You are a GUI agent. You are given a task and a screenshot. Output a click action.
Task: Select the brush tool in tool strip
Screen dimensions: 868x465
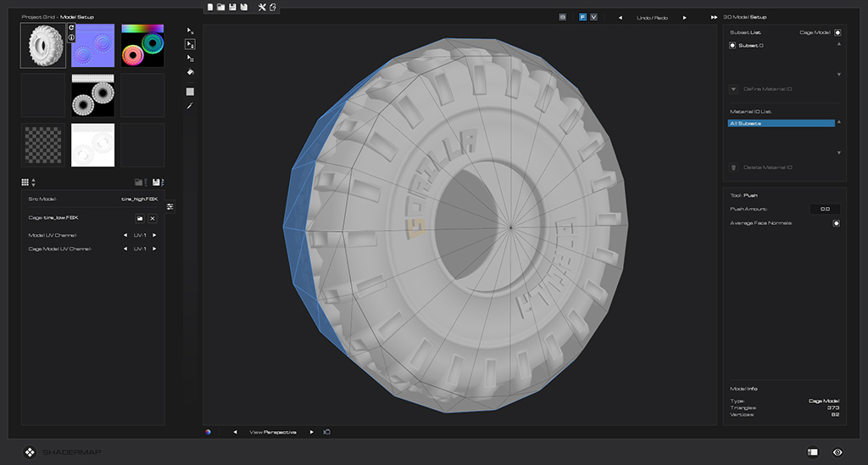tap(190, 105)
